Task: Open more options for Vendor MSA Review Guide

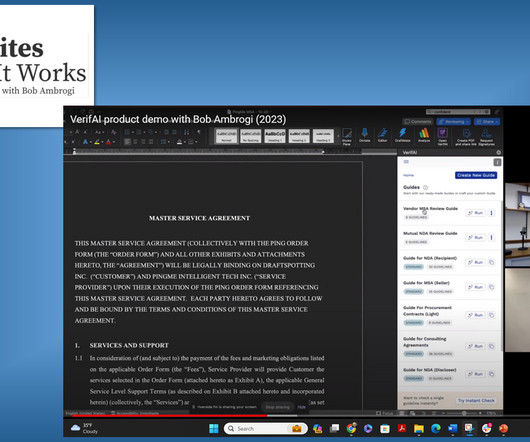Action: (491, 213)
